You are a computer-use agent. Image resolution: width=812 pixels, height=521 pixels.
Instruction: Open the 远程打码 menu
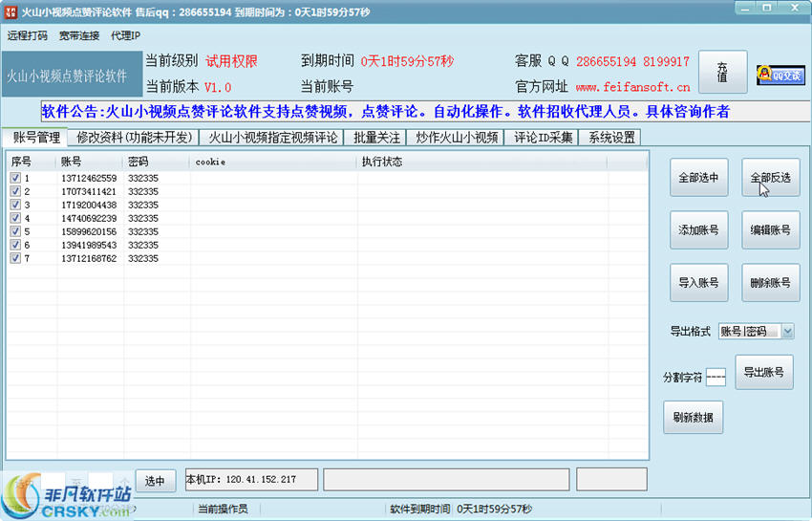coord(28,35)
